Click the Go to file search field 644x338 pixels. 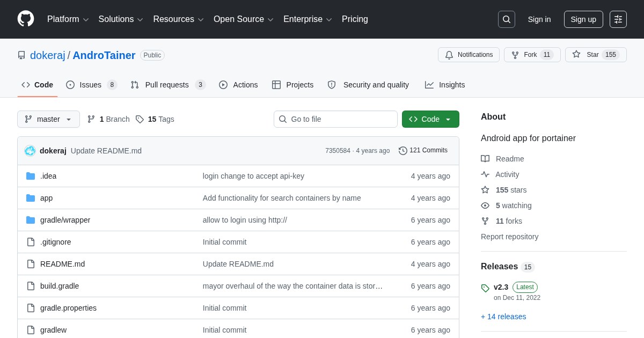tap(335, 119)
